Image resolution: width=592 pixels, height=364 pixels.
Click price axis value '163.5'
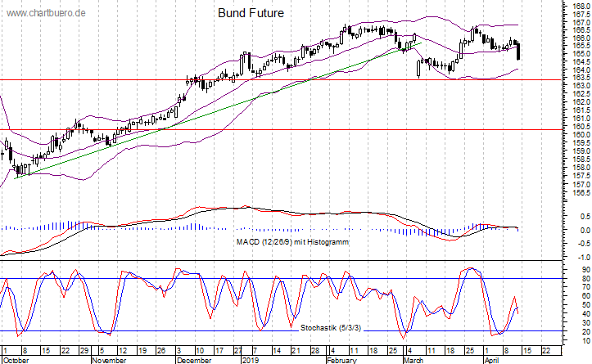[x=581, y=78]
